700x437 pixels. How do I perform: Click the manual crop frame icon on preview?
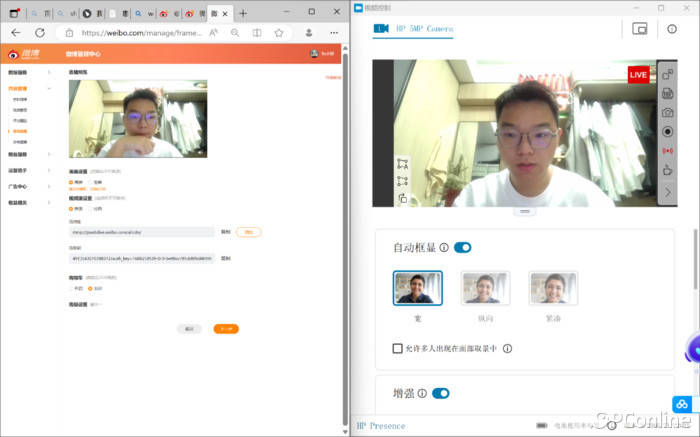[402, 181]
